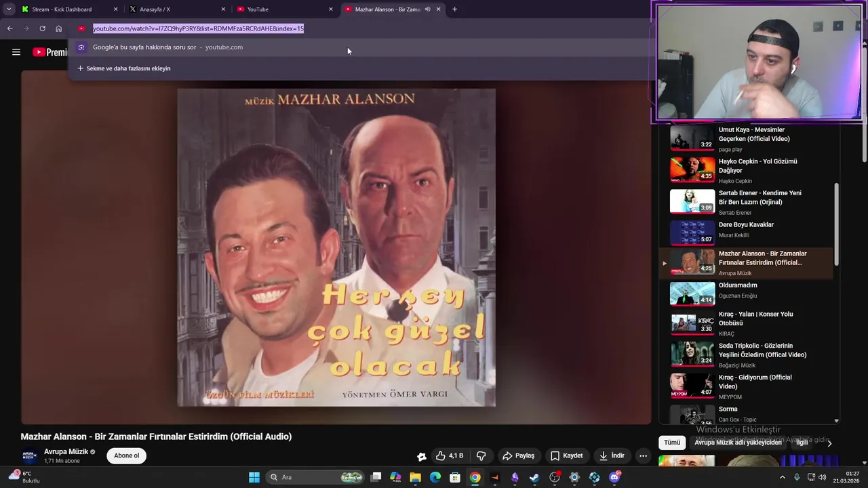Launch Microsoft Edge from the taskbar
This screenshot has width=868, height=488.
435,477
